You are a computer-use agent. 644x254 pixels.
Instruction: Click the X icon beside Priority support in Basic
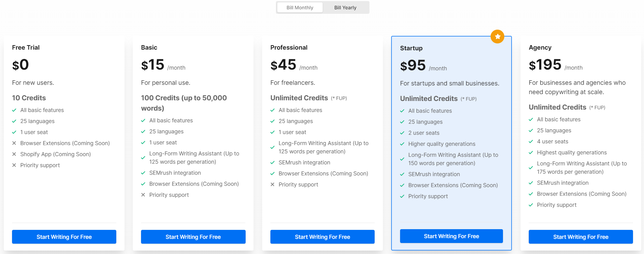143,195
